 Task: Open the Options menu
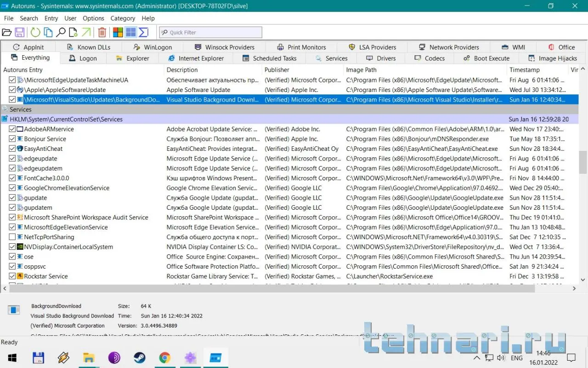pos(93,18)
